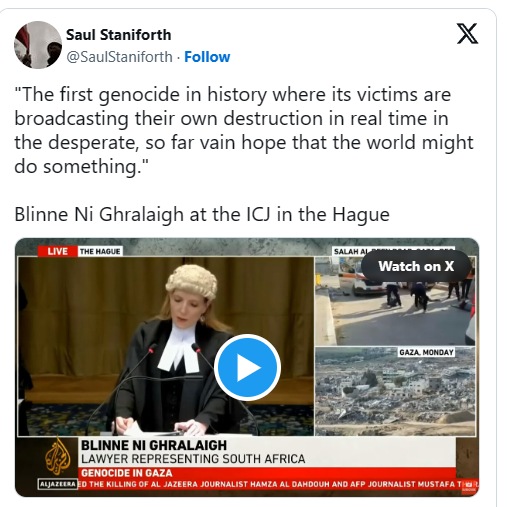This screenshot has height=507, width=507.
Task: Click the red LIVE badge in video
Action: point(57,251)
